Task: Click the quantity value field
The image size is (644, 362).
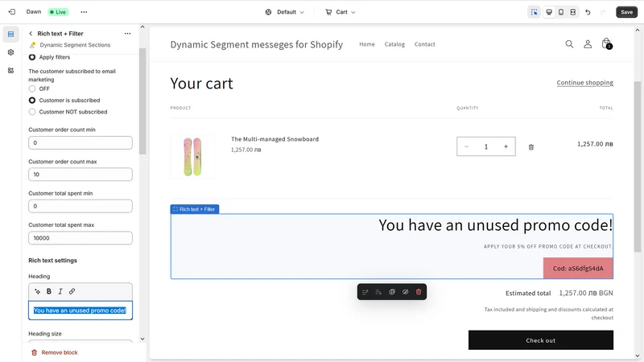Action: [x=486, y=146]
